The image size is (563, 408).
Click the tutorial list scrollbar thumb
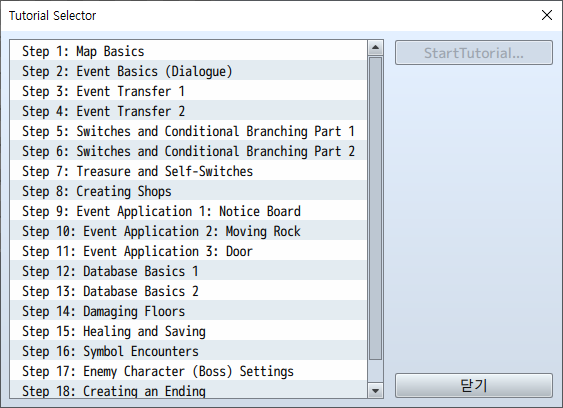[376, 208]
